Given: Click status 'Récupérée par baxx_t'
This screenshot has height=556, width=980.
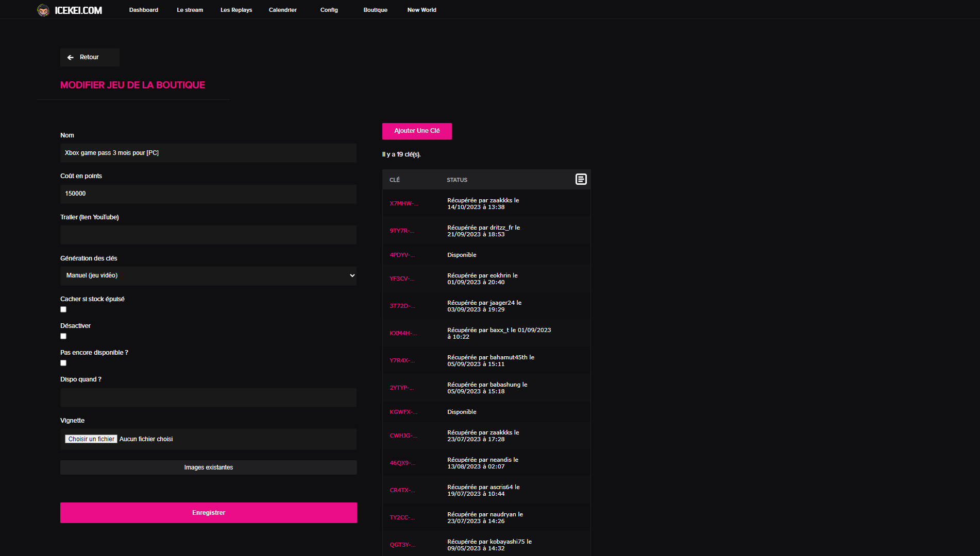Looking at the screenshot, I should (x=499, y=333).
